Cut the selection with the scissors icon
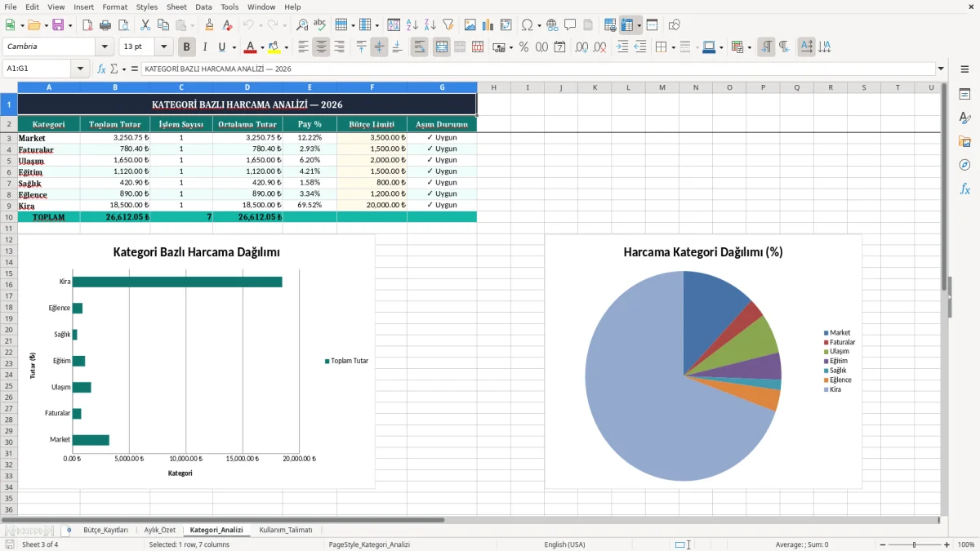The image size is (980, 551). pos(145,25)
